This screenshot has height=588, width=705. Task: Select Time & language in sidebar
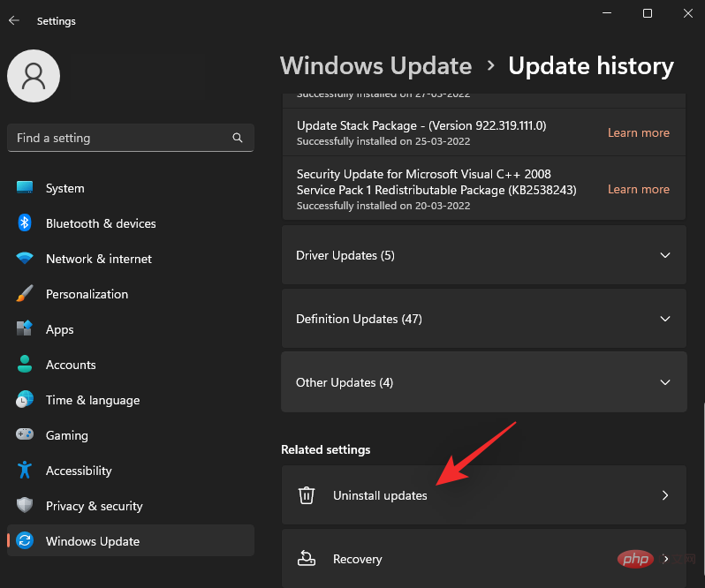pos(92,400)
